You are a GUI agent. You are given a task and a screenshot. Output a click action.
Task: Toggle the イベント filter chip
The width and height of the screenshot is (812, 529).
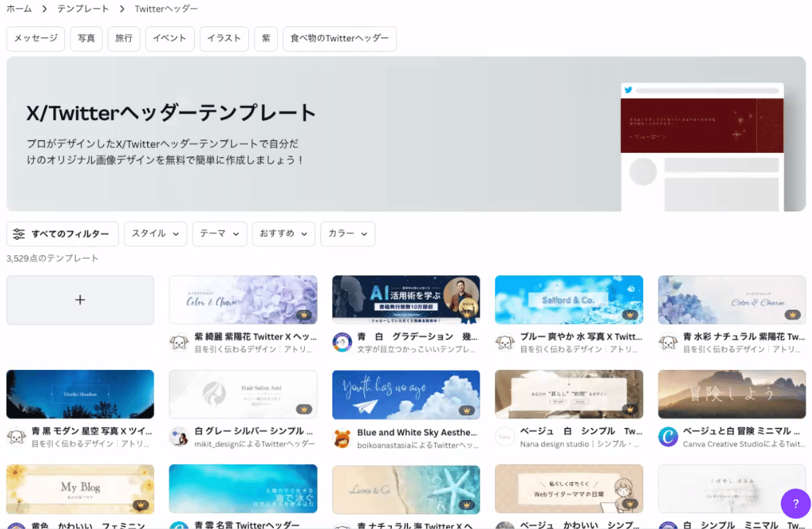[169, 39]
